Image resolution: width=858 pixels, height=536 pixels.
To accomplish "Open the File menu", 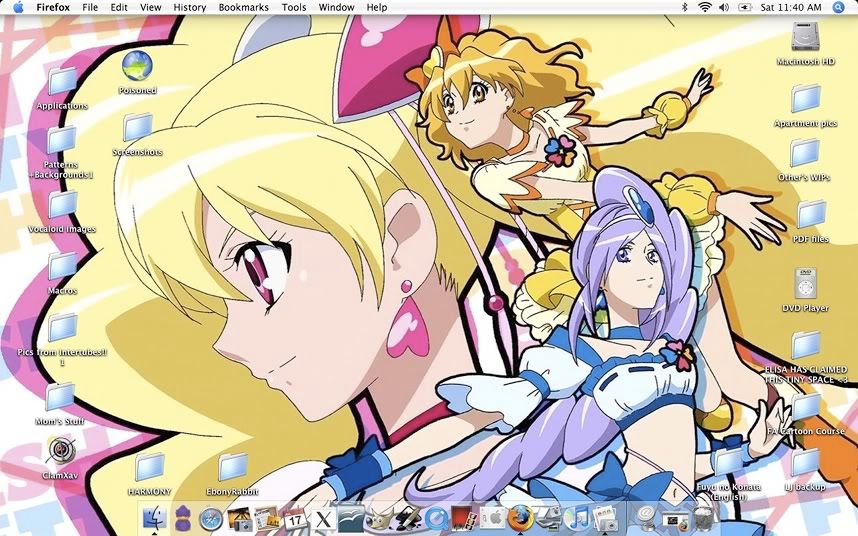I will (x=90, y=7).
